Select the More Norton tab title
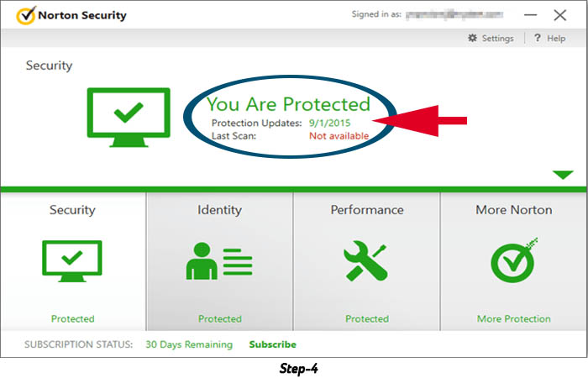Viewport: 588px width, 378px height. pos(514,210)
